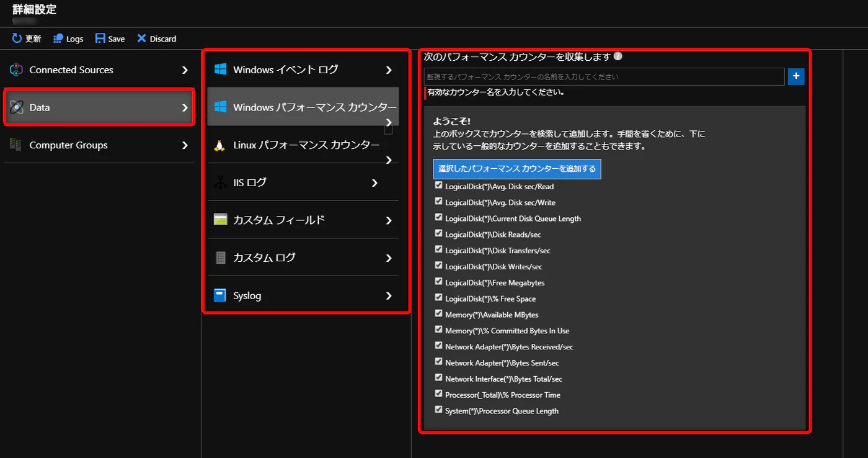Screen dimensions: 868x458
Task: Click the Computer Groups server icon
Action: (16, 145)
